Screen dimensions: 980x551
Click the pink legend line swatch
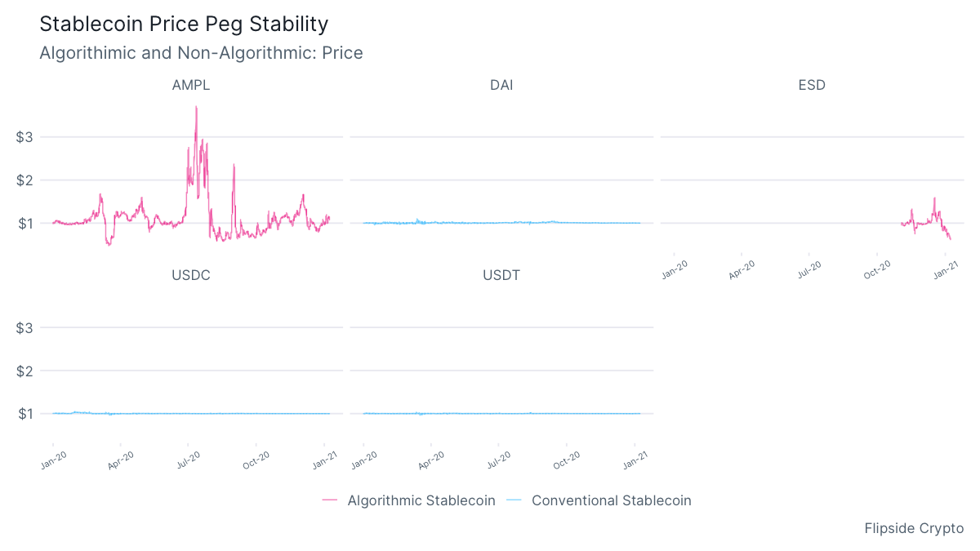[x=330, y=500]
